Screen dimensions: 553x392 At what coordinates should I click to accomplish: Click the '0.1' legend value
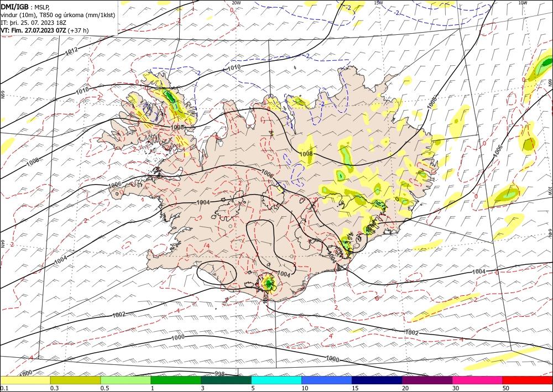tap(4, 388)
